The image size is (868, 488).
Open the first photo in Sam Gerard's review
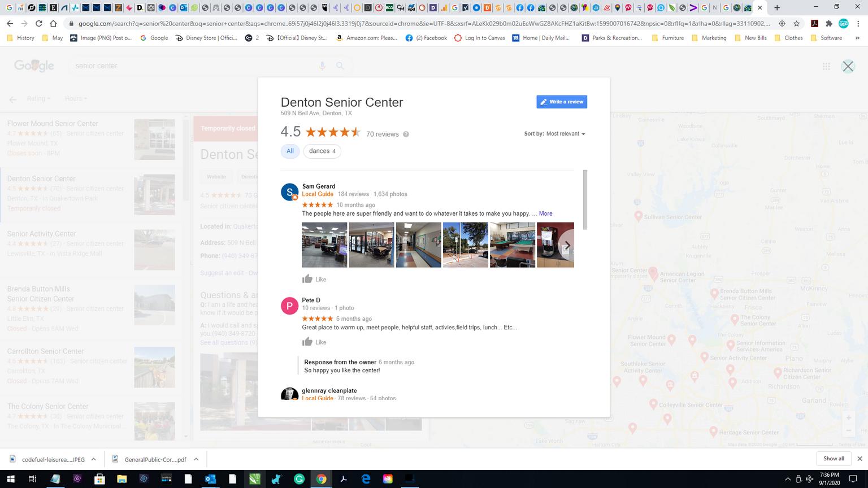point(324,245)
